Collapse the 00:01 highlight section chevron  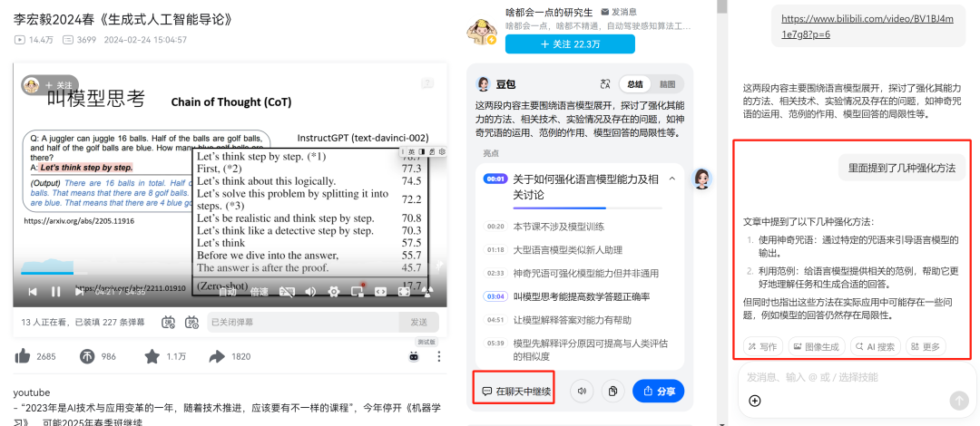click(x=672, y=179)
